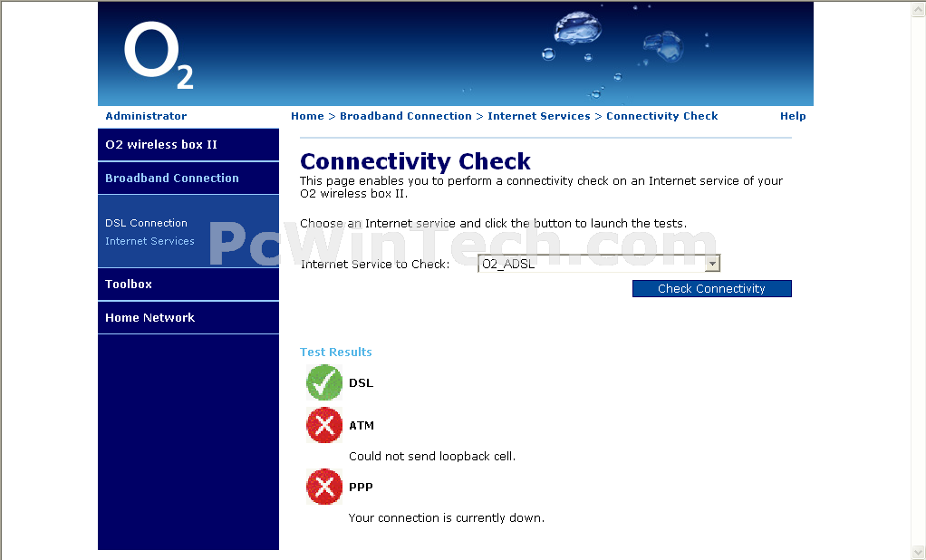This screenshot has height=560, width=926.
Task: Click the O2 logo in the banner
Action: [159, 55]
